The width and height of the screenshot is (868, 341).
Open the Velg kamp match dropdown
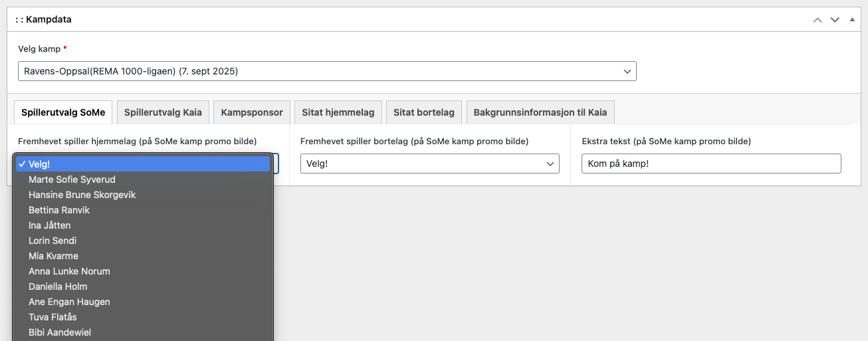tap(327, 71)
